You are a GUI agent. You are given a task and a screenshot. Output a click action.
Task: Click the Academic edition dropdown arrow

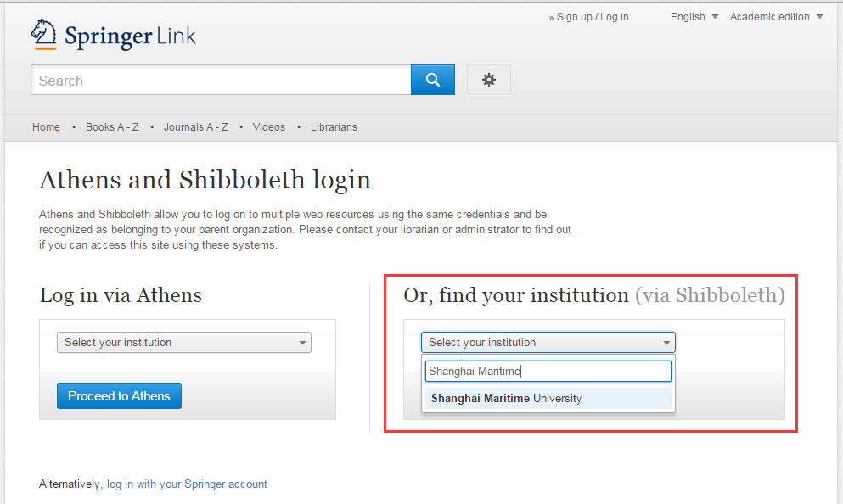[819, 17]
